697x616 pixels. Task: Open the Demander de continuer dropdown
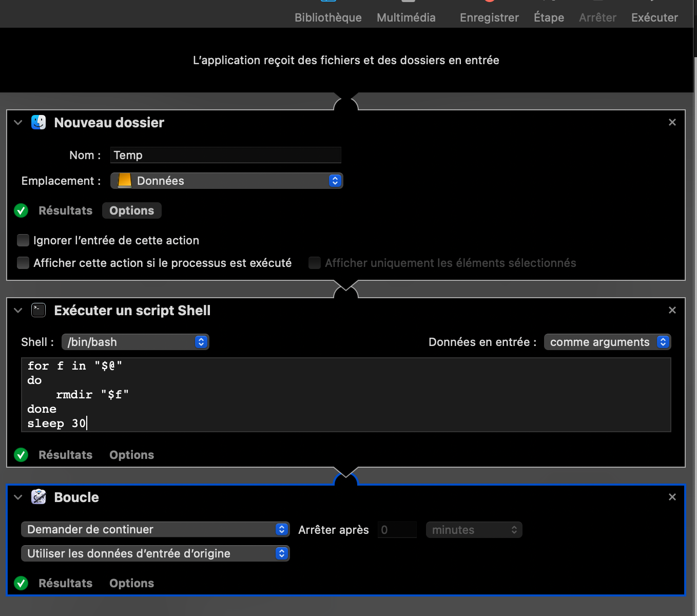(x=155, y=529)
